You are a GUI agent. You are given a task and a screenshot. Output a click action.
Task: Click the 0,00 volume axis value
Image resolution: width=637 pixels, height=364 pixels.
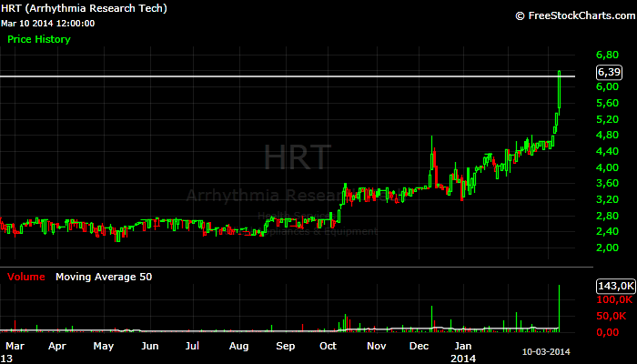[607, 332]
